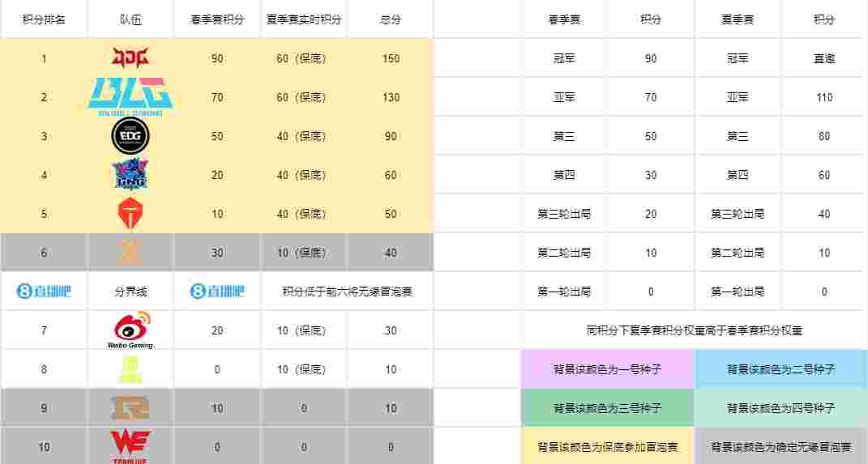The width and height of the screenshot is (868, 464).
Task: Click total score '40' in rank 6 row
Action: 391,252
